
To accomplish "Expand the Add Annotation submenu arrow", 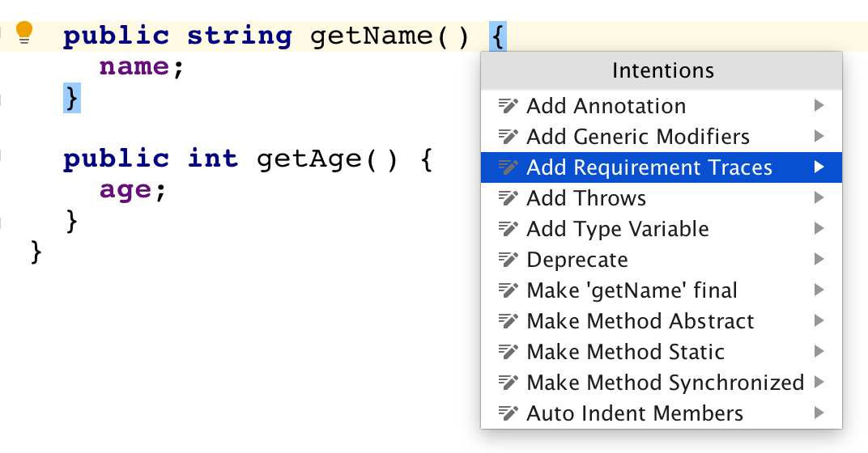I will point(819,106).
